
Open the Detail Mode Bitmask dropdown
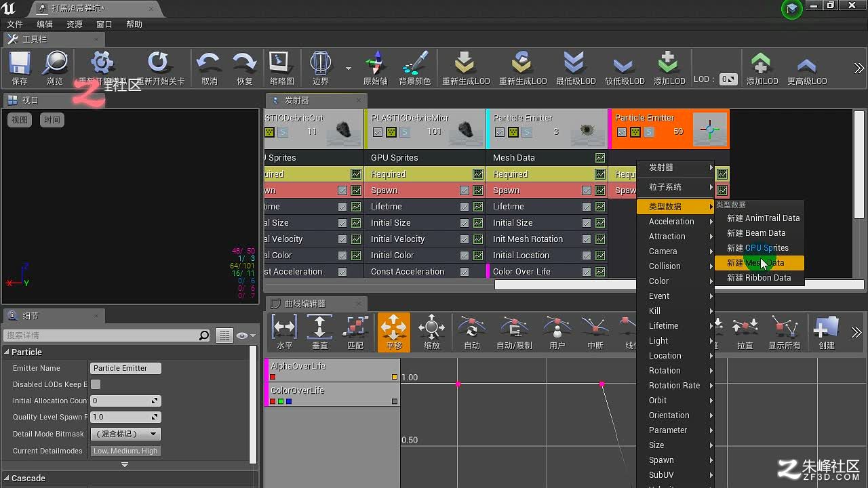click(125, 434)
